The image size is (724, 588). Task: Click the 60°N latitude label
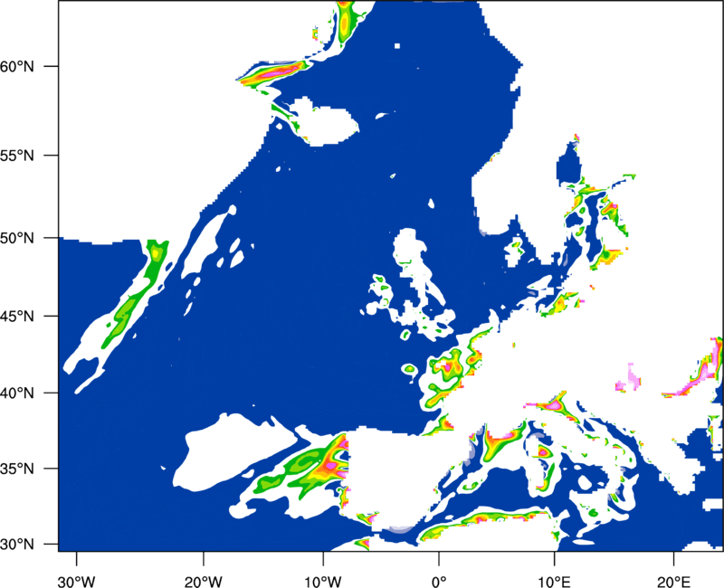click(x=17, y=66)
